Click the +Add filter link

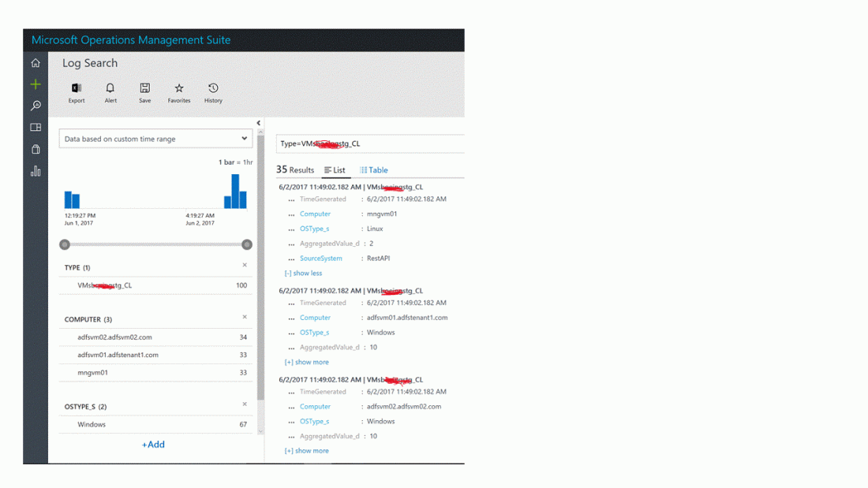click(153, 445)
